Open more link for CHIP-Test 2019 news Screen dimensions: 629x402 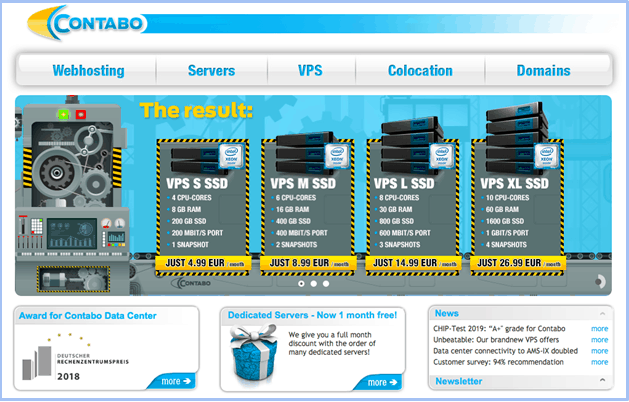coord(599,329)
